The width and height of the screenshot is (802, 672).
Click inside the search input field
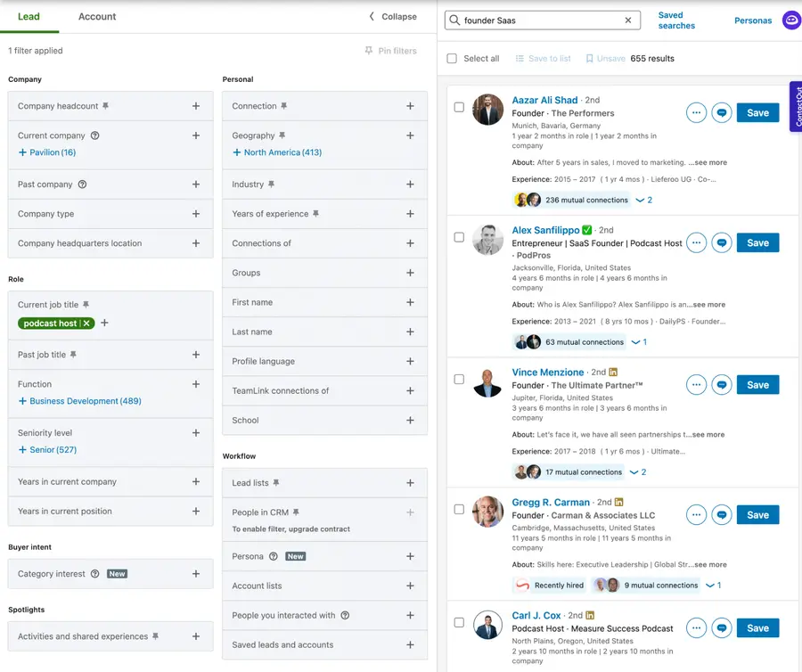click(535, 19)
